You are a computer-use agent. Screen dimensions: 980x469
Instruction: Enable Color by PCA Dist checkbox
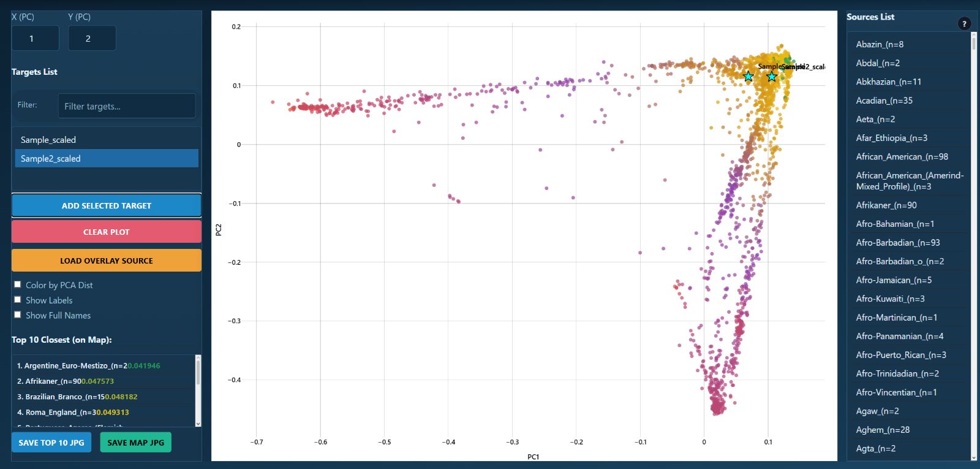point(18,284)
